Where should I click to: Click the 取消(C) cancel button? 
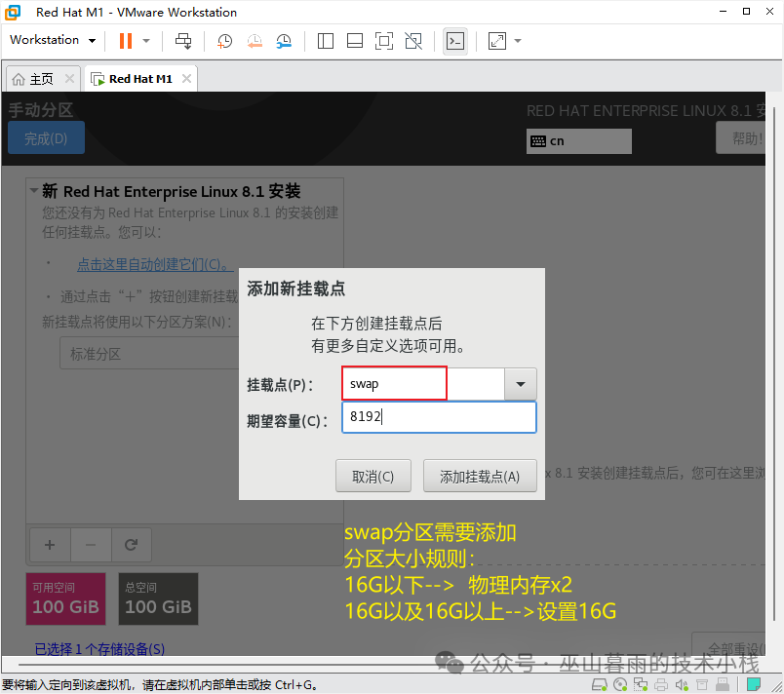tap(372, 477)
